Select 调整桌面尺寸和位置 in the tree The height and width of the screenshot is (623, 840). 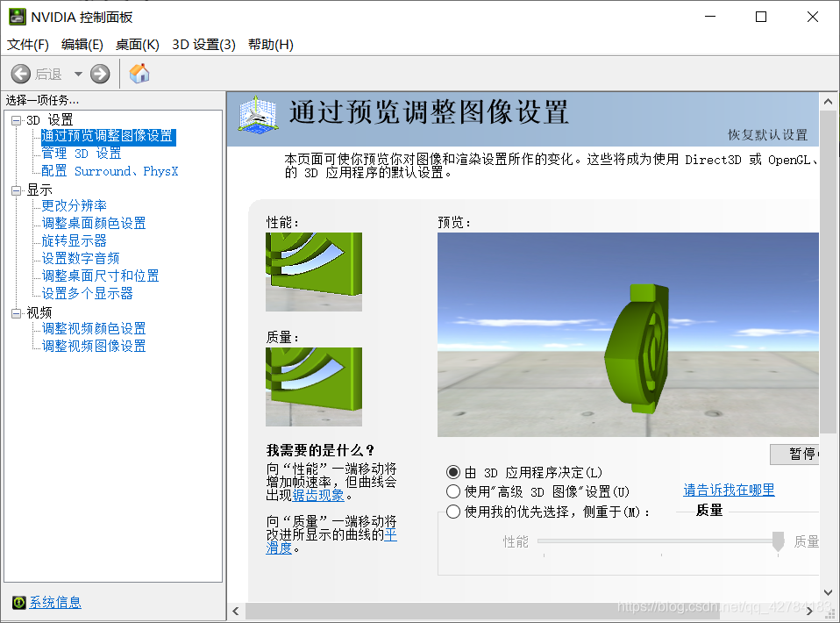click(100, 276)
